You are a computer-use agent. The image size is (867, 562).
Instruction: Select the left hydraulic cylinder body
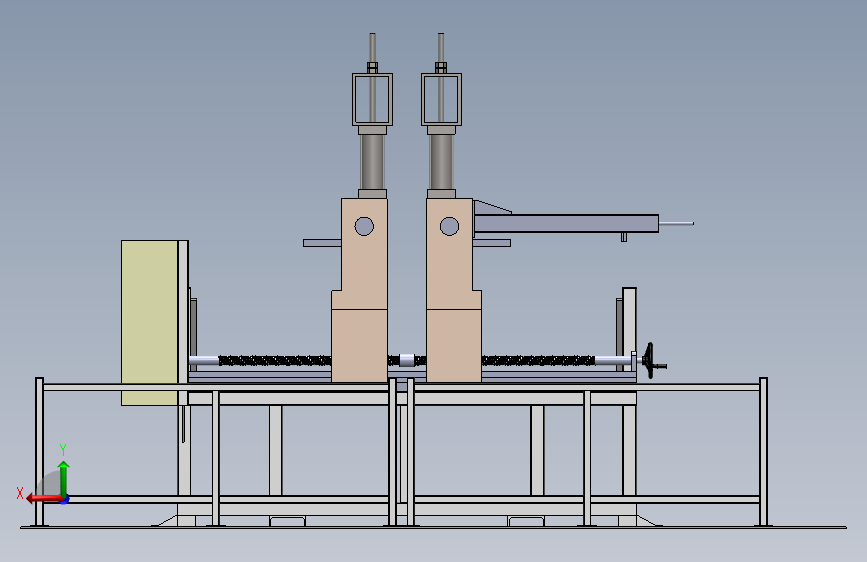[x=372, y=162]
